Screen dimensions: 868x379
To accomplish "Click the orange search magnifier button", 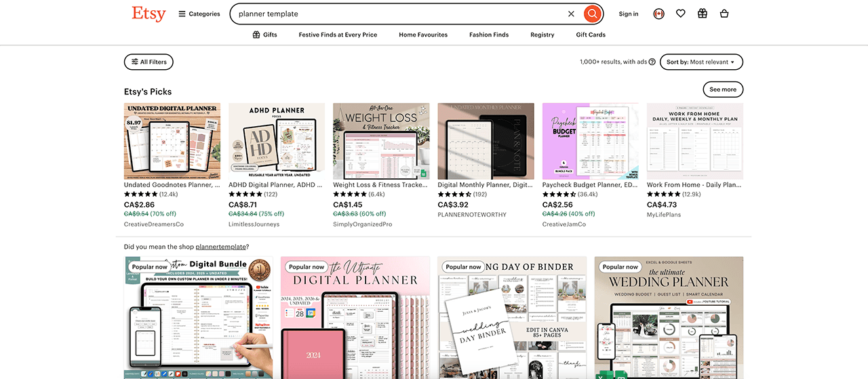I will tap(593, 14).
